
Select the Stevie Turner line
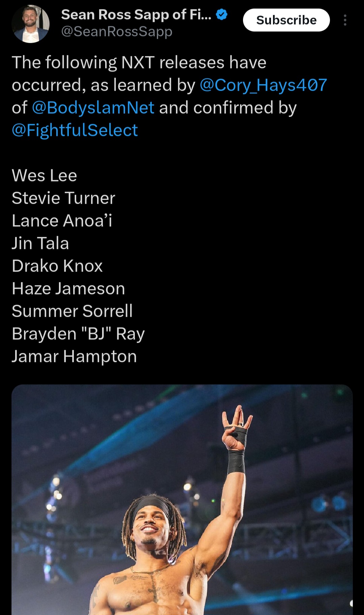pos(63,198)
